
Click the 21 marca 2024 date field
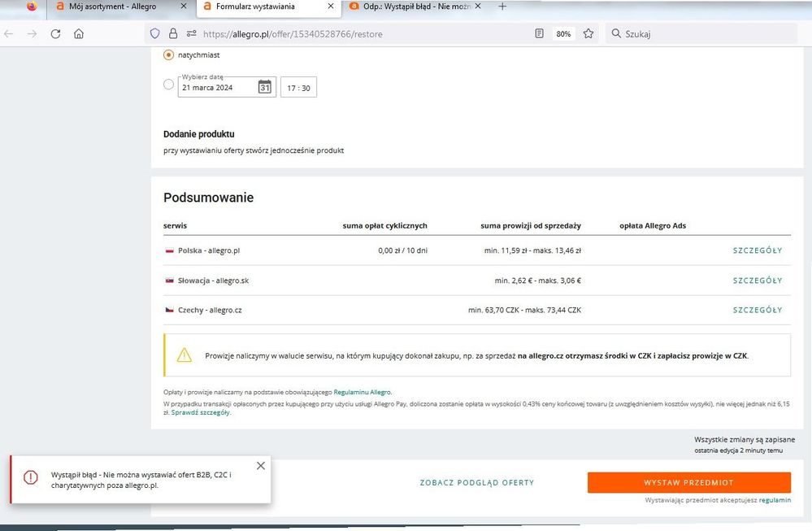(227, 87)
